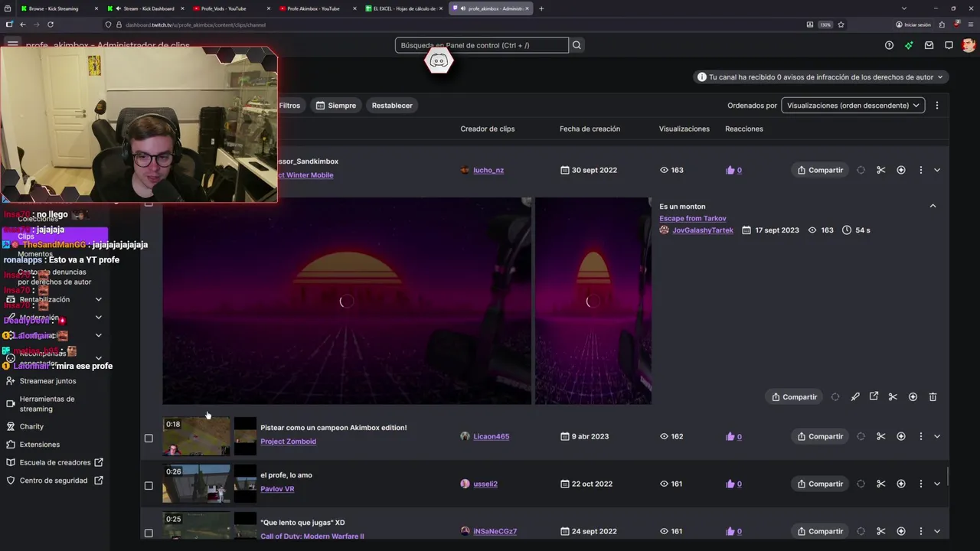Collapse the Es un monton clip details

pyautogui.click(x=933, y=206)
